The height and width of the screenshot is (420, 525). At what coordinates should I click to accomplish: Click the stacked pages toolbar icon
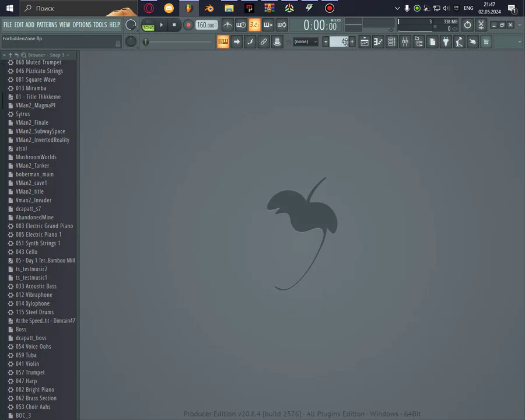click(432, 41)
